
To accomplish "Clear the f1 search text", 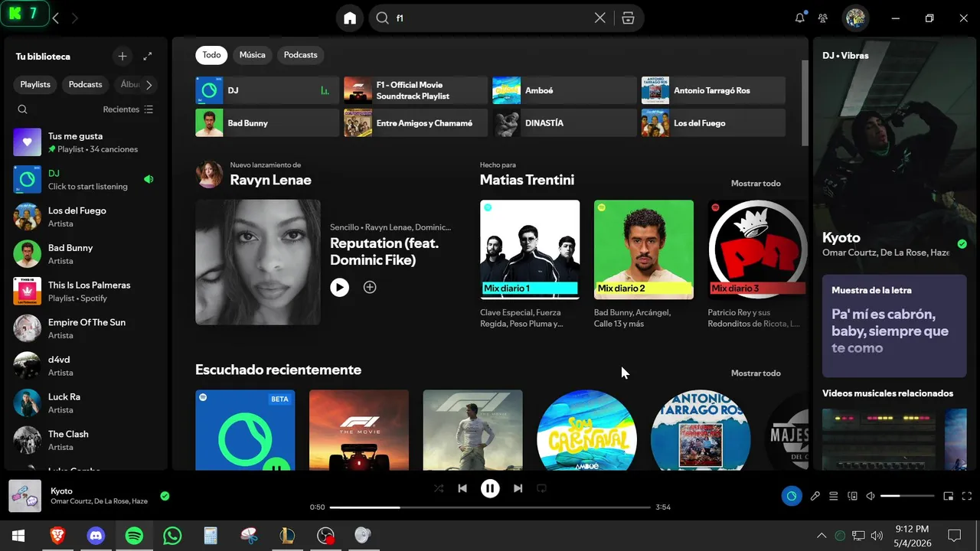I will click(x=600, y=18).
